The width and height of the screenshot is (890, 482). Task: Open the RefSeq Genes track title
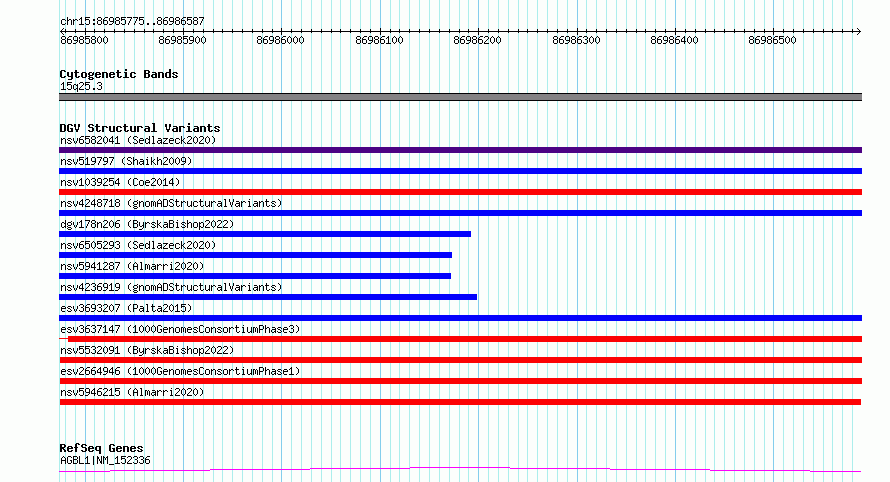click(x=101, y=448)
